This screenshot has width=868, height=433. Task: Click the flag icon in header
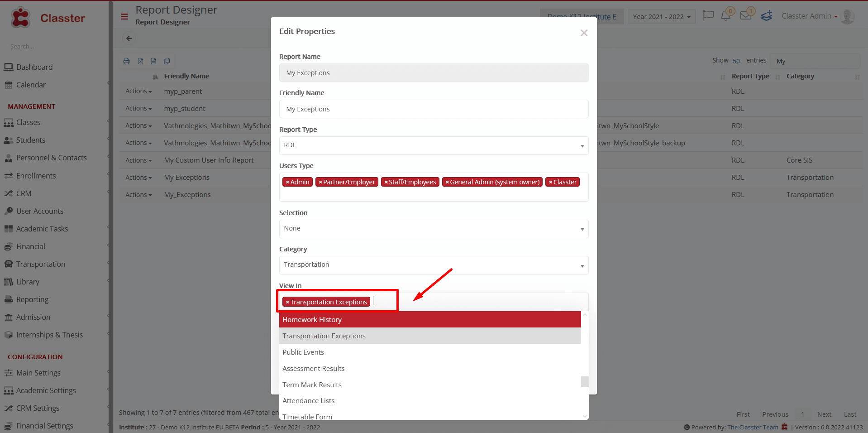point(708,16)
